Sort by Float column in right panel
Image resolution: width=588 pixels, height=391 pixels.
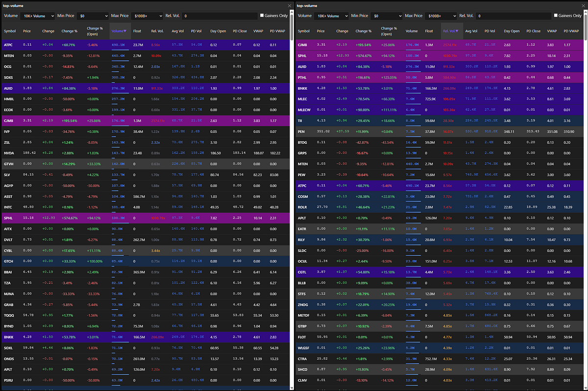tap(429, 31)
